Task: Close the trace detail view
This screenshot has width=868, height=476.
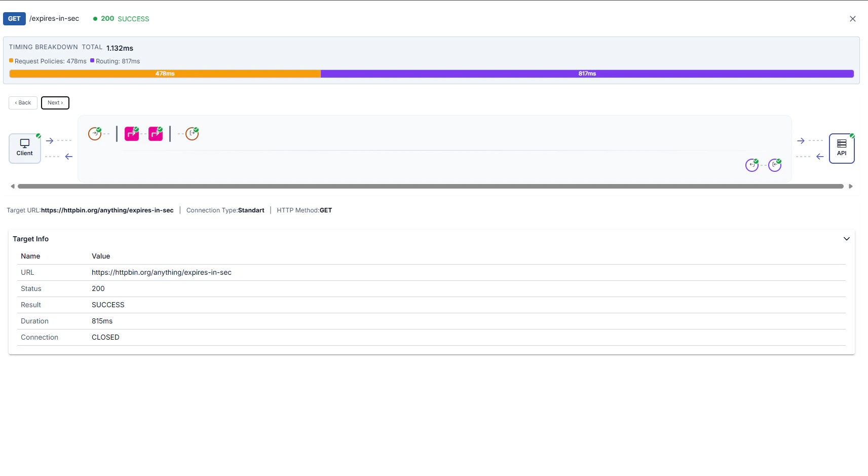Action: click(x=852, y=19)
